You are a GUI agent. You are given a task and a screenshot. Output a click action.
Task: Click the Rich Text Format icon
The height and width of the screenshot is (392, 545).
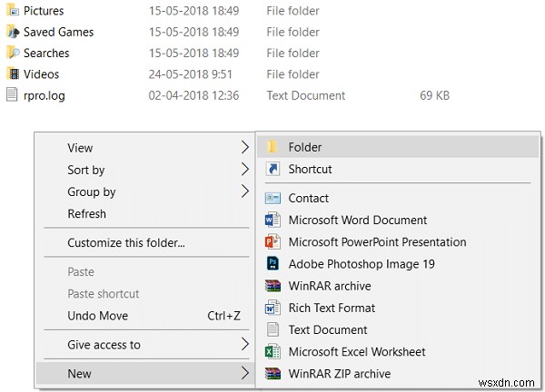pyautogui.click(x=272, y=308)
